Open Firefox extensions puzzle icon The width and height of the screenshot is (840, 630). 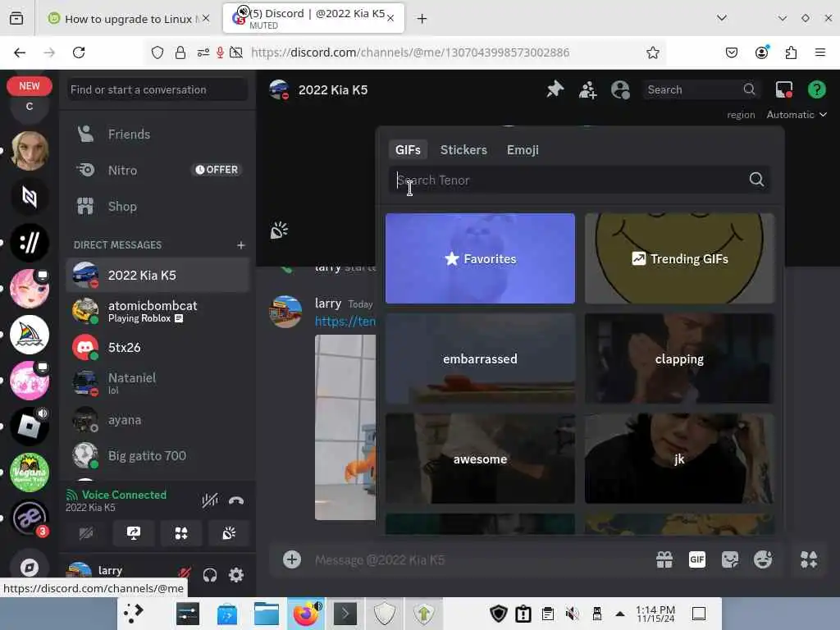[x=791, y=52]
